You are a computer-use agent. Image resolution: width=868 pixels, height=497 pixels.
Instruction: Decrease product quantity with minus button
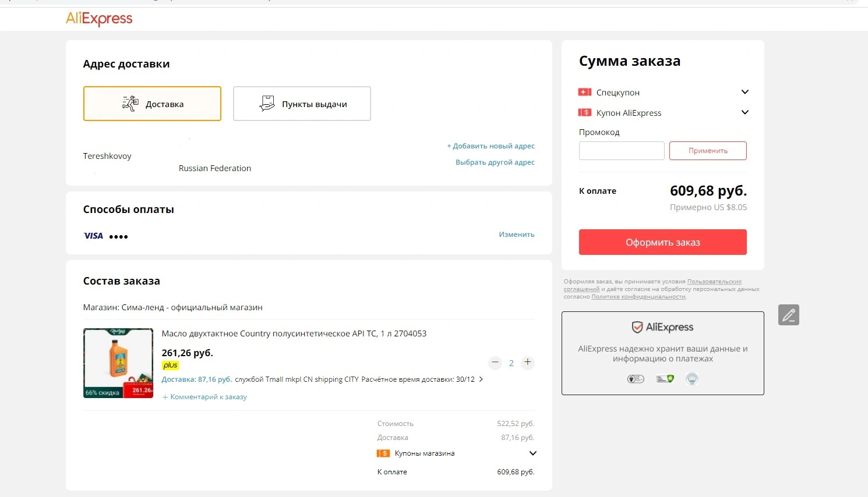pos(495,363)
